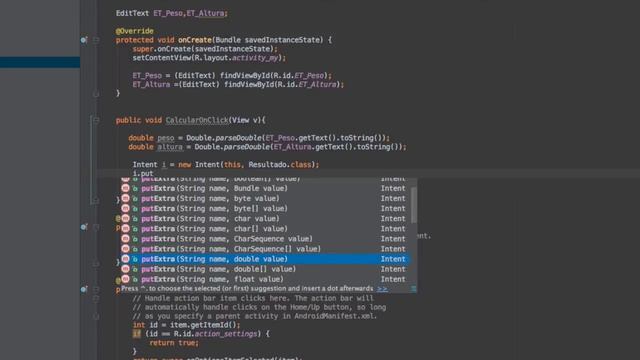This screenshot has height=360, width=640.
Task: Click the completion popup scrollbar thumb
Action: point(414,205)
